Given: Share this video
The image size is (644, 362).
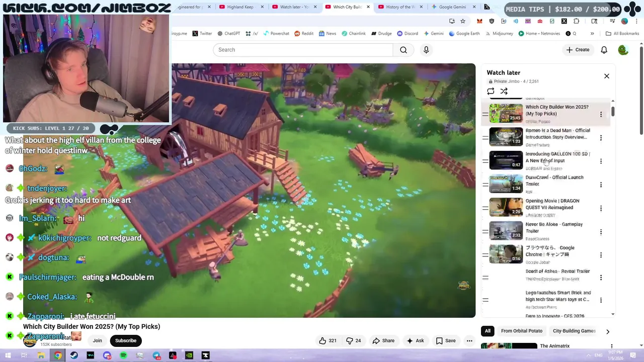Looking at the screenshot, I should click(383, 341).
